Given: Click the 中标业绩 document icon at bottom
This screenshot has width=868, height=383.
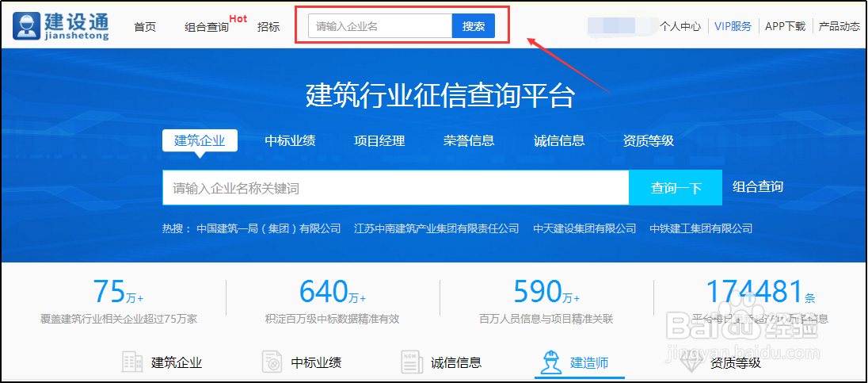Looking at the screenshot, I should [272, 363].
